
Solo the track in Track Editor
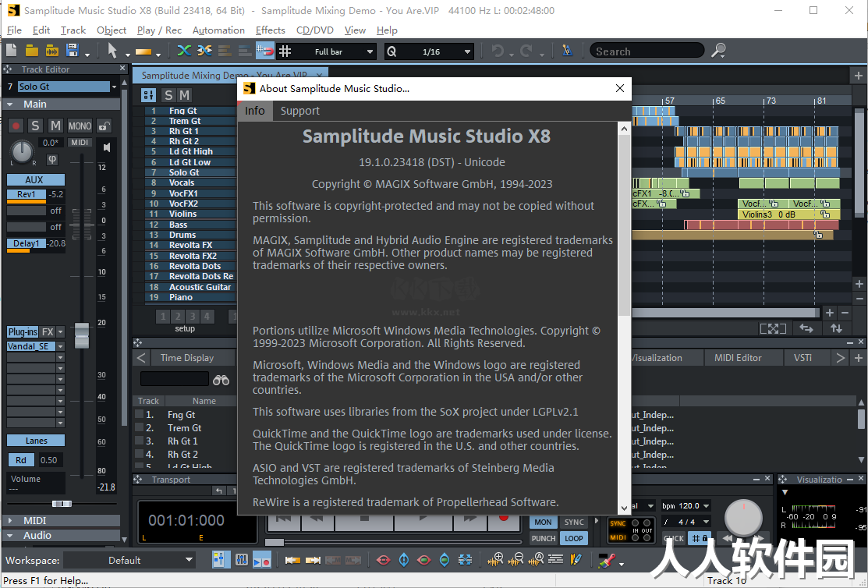(35, 126)
